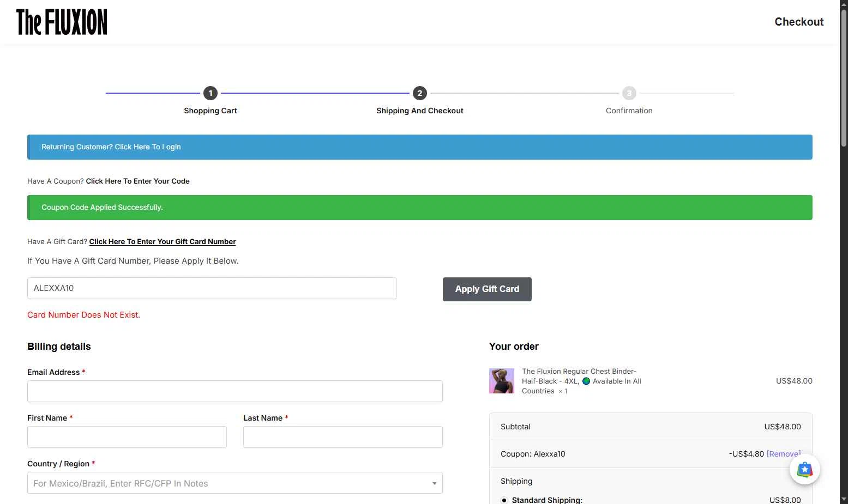Screen dimensions: 848x504
Task: Click the scrollbar down arrow
Action: [x=844, y=499]
